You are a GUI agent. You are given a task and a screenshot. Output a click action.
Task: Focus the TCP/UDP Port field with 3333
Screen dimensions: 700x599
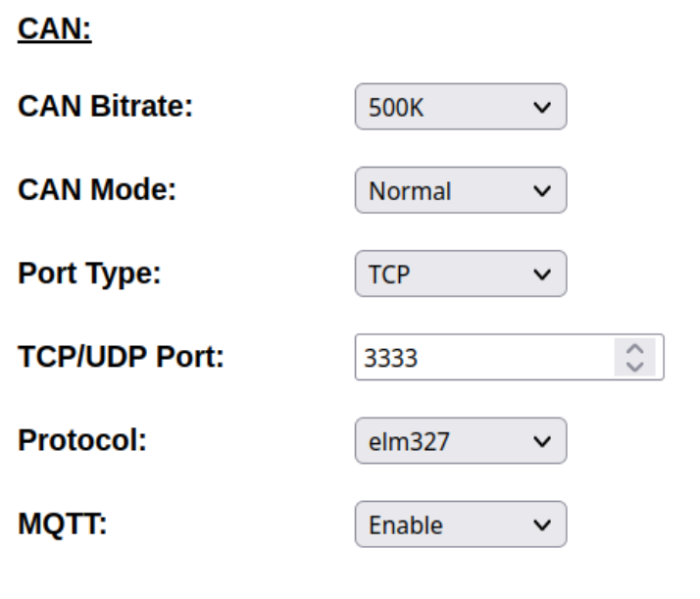[510, 357]
